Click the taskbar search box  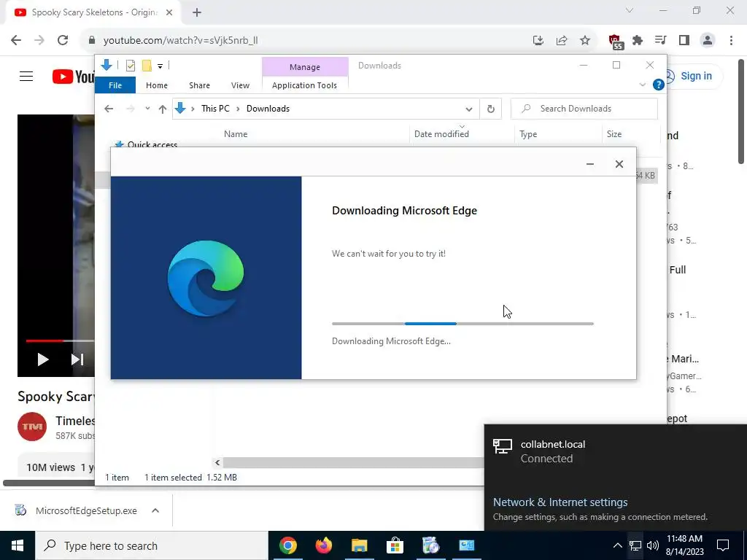[x=152, y=545]
